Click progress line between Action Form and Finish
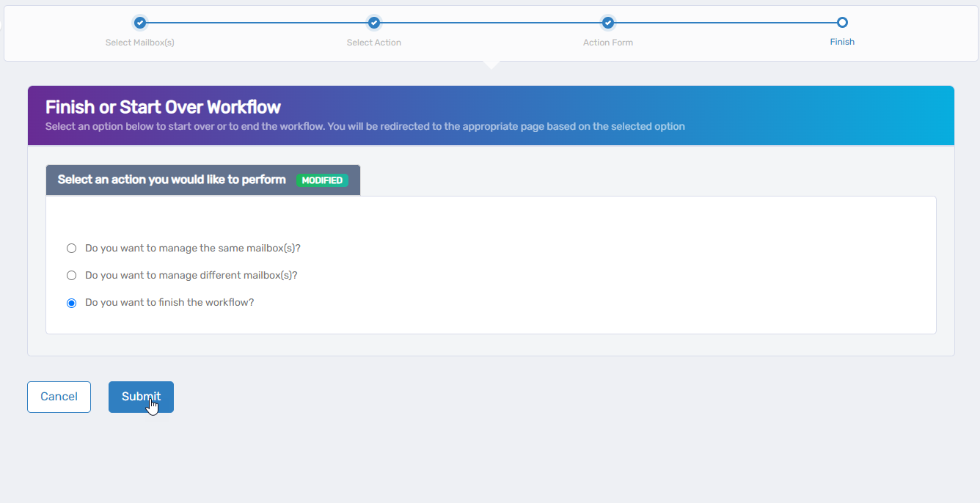The height and width of the screenshot is (503, 980). [725, 23]
